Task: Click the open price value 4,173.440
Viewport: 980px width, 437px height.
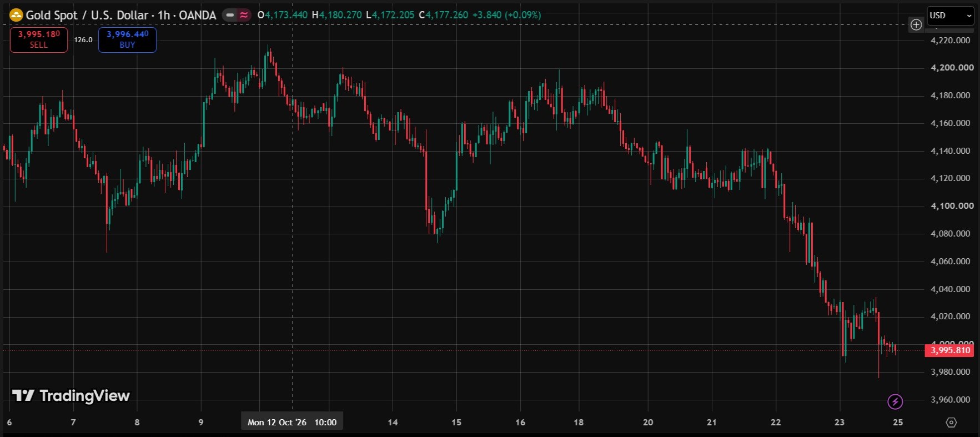Action: coord(286,15)
